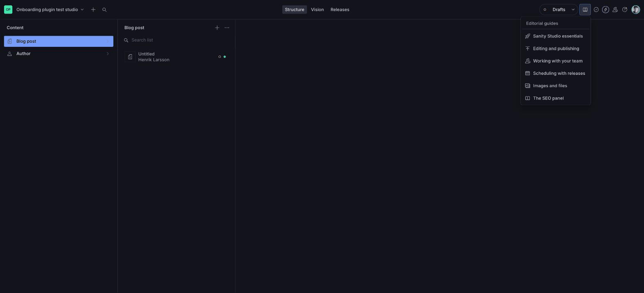Click the upload arrow icon beside Editing and publishing
Screen dimensions: 644x293
point(528,48)
